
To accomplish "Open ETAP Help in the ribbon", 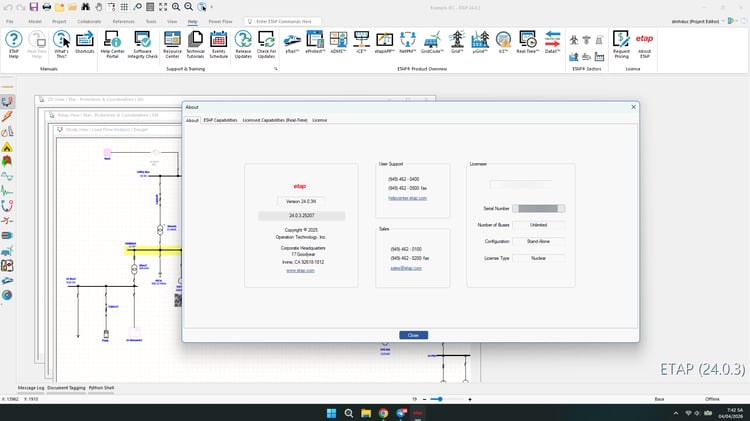I will tap(13, 44).
